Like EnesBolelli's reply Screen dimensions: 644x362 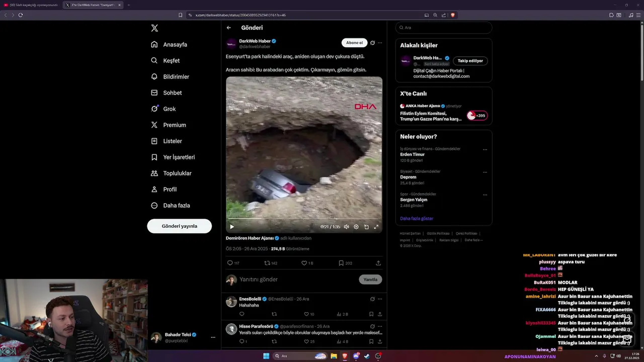click(308, 314)
